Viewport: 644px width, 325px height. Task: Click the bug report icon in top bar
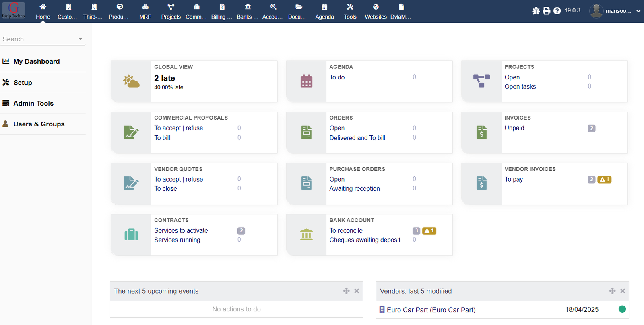pyautogui.click(x=536, y=11)
